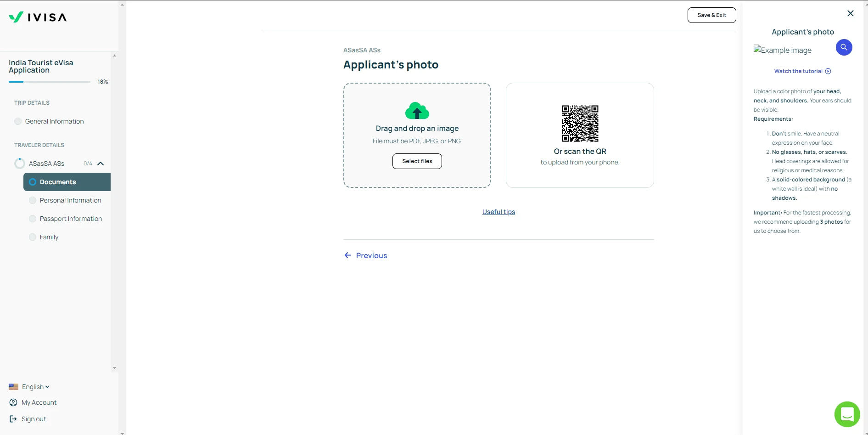868x435 pixels.
Task: Click the ASasSA ASs traveler name
Action: pyautogui.click(x=47, y=164)
